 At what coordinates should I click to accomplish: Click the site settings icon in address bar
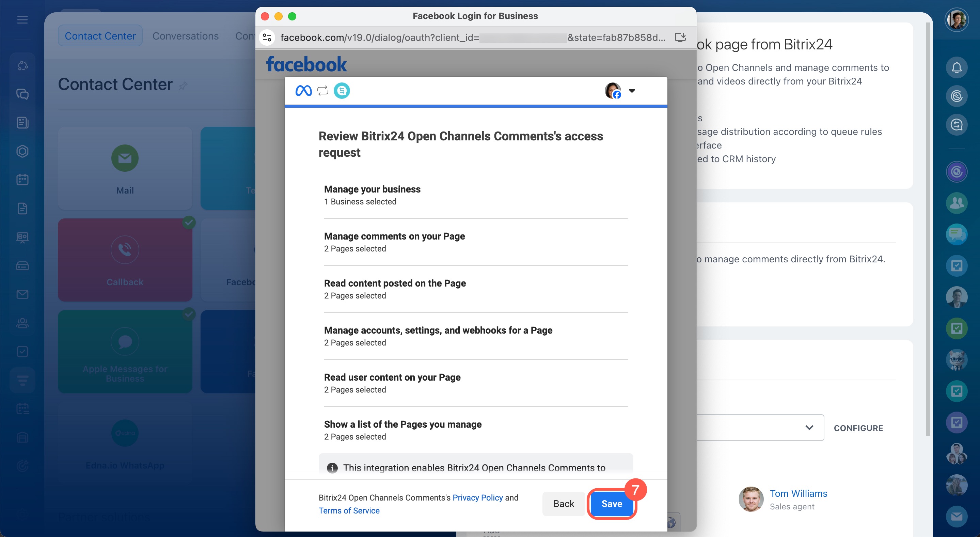267,37
